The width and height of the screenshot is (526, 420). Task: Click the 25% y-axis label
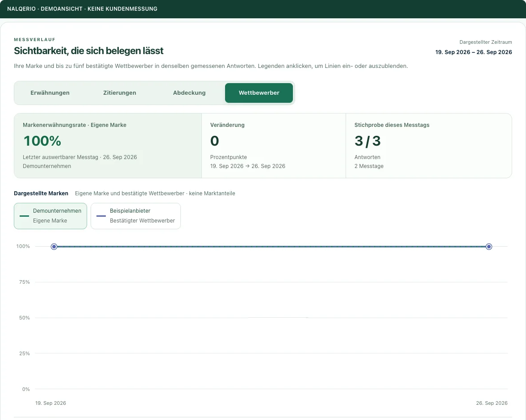(x=25, y=353)
